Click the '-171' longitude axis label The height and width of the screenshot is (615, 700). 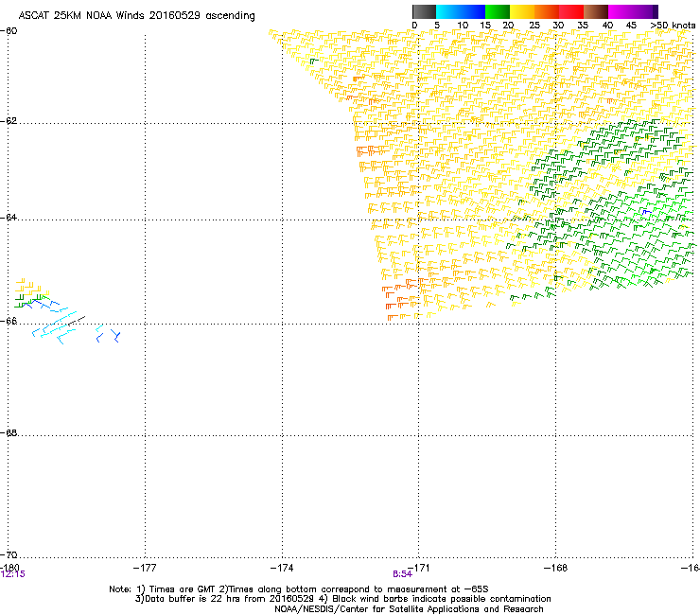[419, 568]
